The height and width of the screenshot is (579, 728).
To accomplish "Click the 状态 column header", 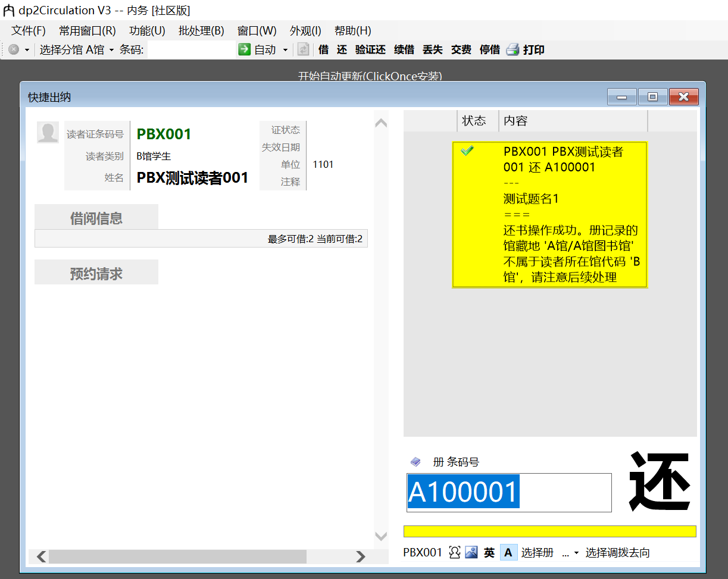I will [x=478, y=121].
